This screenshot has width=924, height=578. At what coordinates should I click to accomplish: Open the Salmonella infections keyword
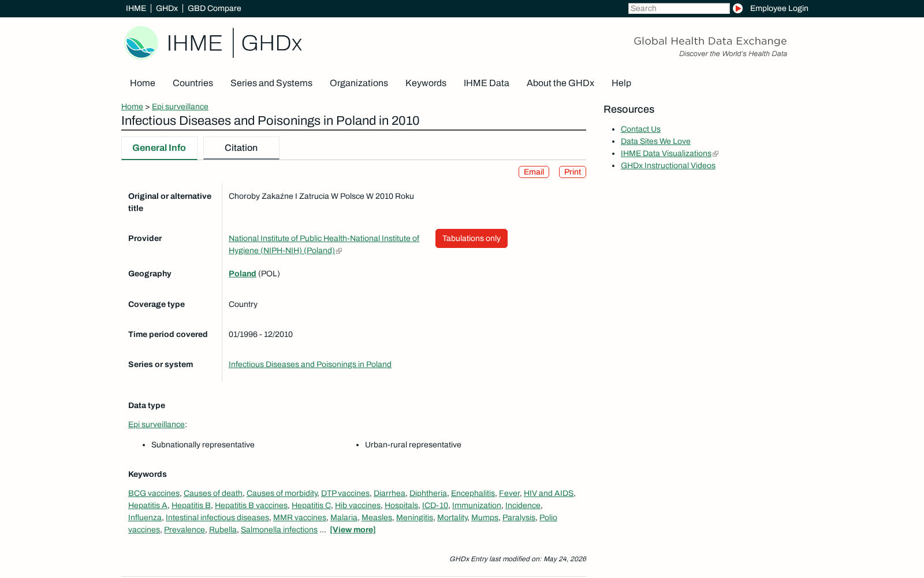[279, 529]
